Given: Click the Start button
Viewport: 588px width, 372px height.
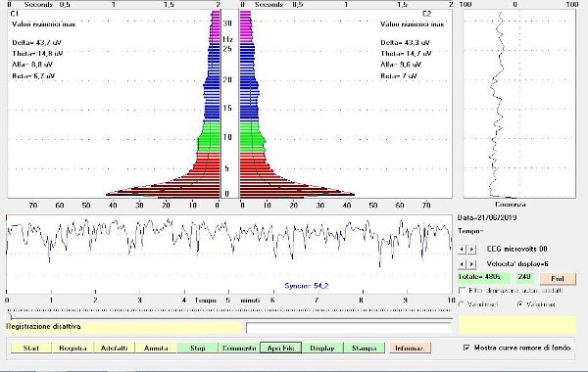Looking at the screenshot, I should tap(31, 349).
